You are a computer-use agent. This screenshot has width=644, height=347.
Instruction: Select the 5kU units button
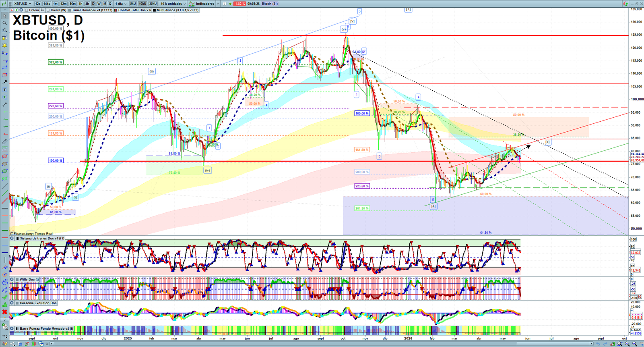pos(133,4)
